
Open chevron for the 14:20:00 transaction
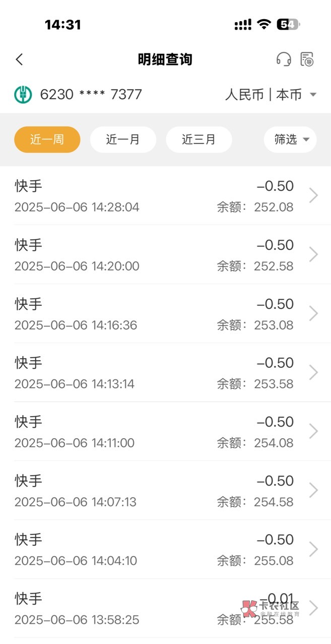(x=313, y=255)
